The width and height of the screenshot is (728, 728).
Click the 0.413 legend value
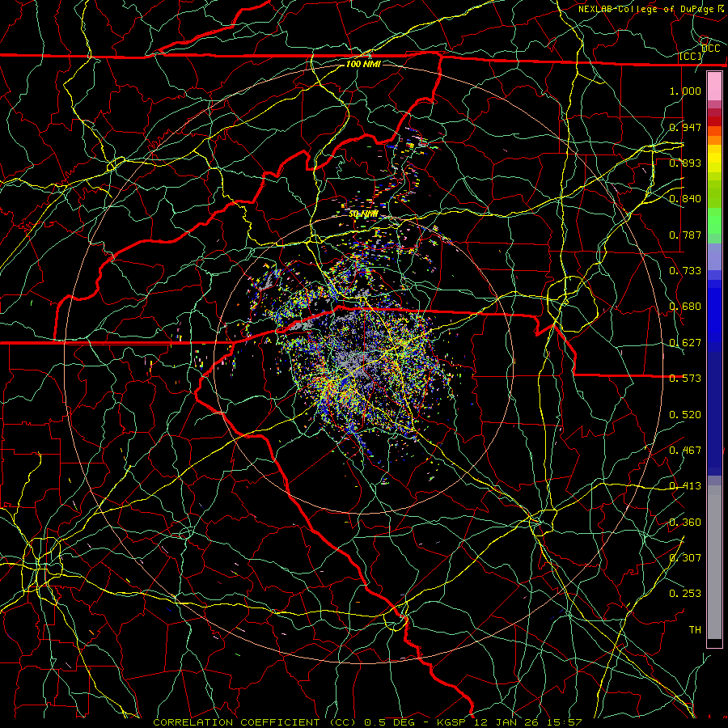coord(685,486)
